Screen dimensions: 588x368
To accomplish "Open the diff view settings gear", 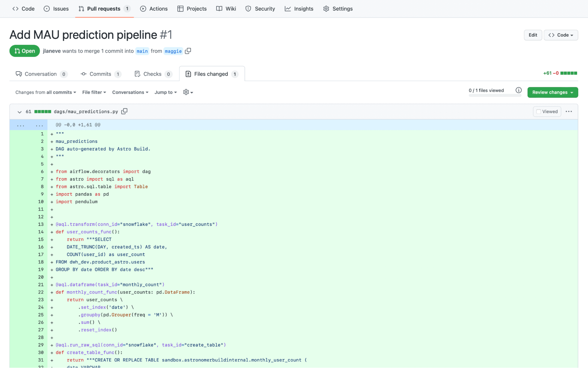I will (x=188, y=92).
